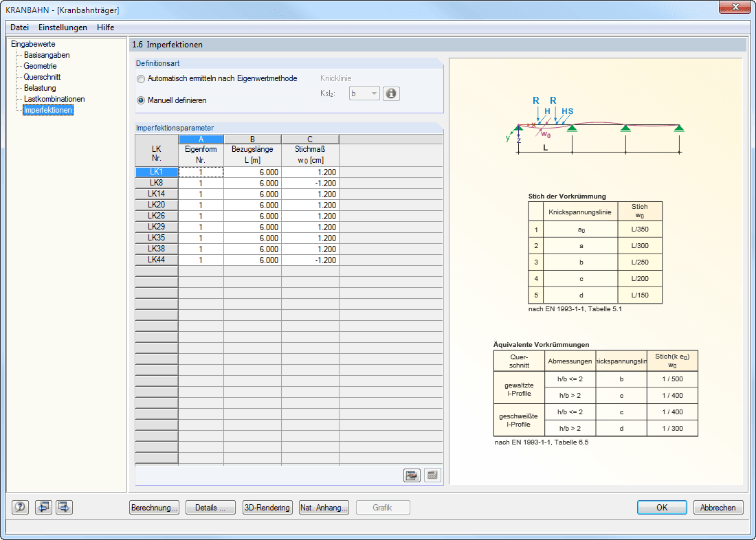Click Eigenform cell in LK35 row
The width and height of the screenshot is (756, 540).
point(201,238)
